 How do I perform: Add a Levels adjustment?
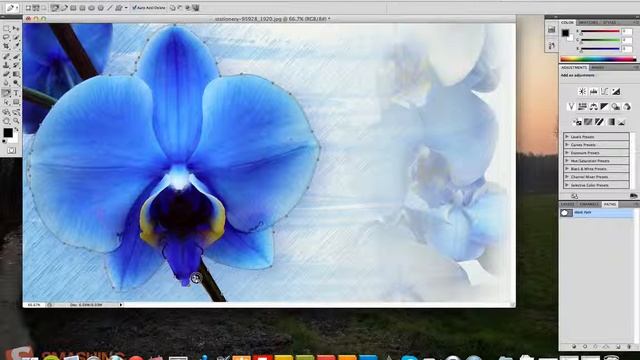tap(593, 91)
